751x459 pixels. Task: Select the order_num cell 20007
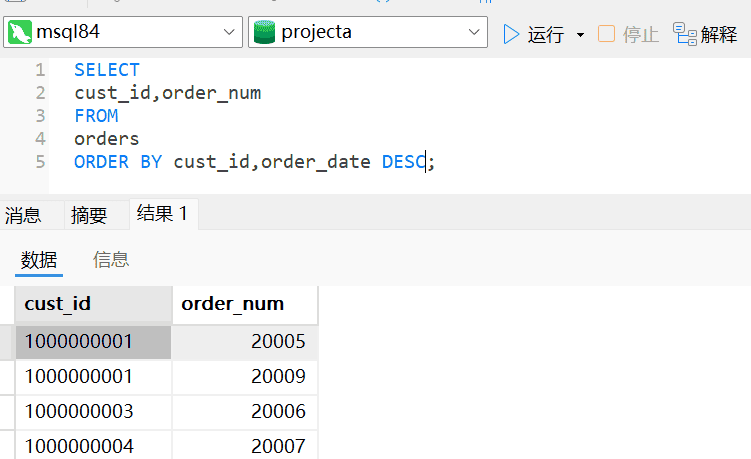[245, 446]
